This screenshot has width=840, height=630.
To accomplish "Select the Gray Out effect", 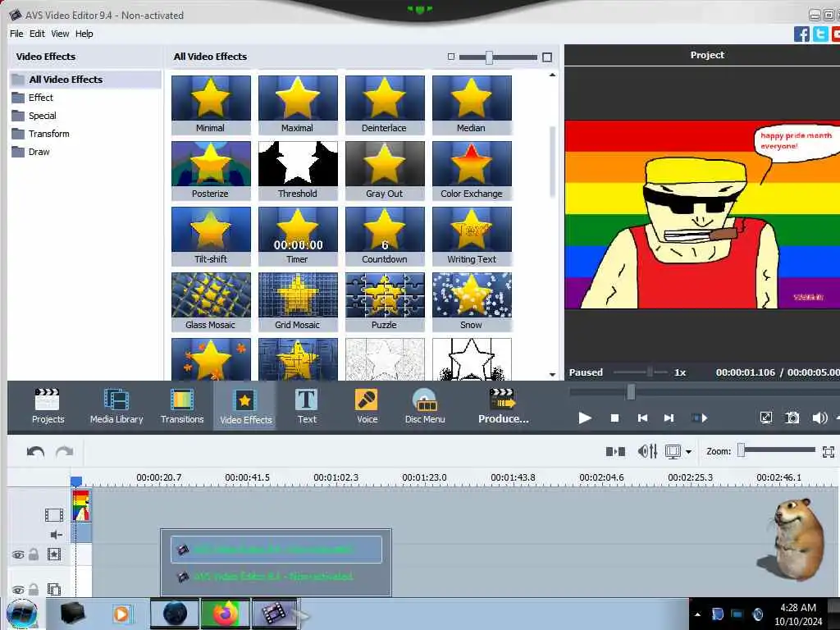I will click(x=385, y=171).
